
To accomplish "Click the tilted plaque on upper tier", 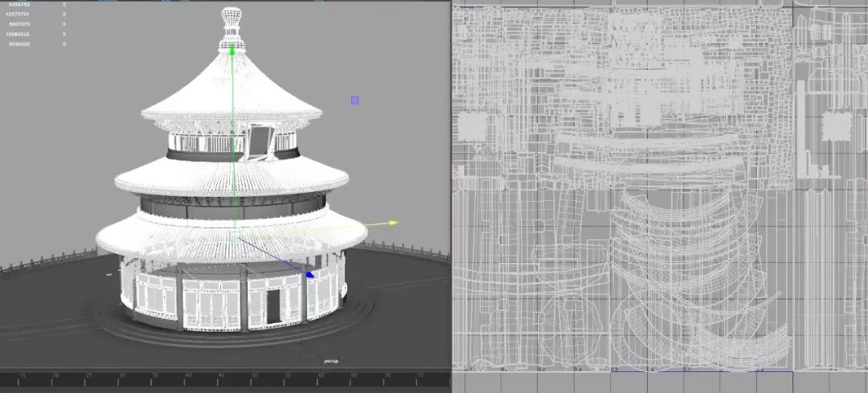I will (259, 141).
